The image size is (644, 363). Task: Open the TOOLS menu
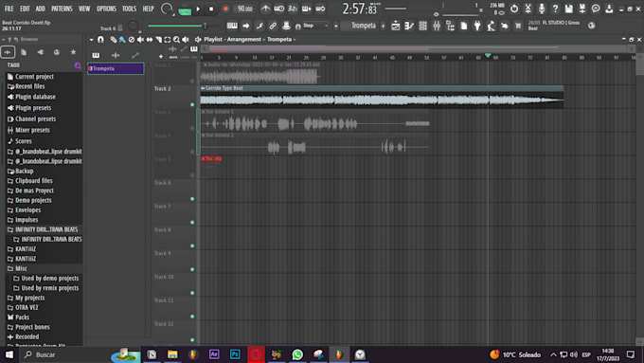[x=129, y=9]
